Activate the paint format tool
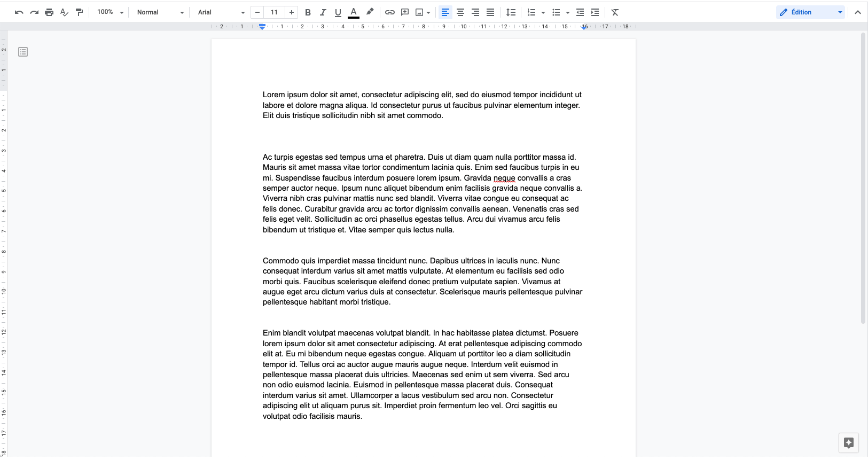This screenshot has width=868, height=460. coord(79,12)
